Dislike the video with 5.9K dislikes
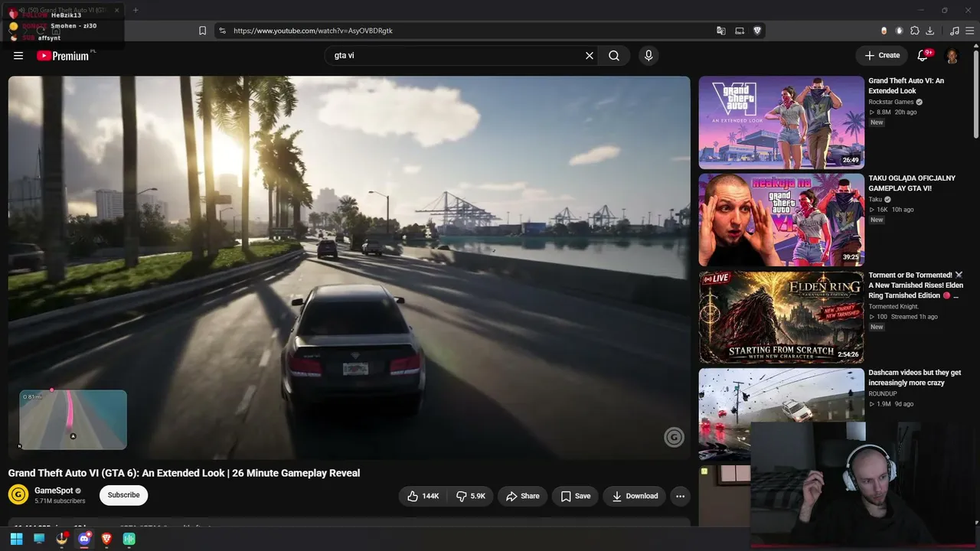The width and height of the screenshot is (980, 551). 471,496
